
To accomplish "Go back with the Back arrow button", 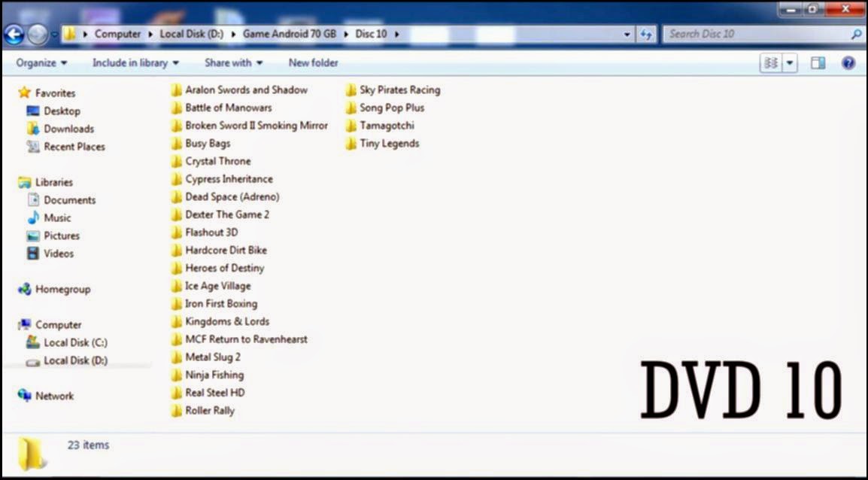I will (x=14, y=35).
